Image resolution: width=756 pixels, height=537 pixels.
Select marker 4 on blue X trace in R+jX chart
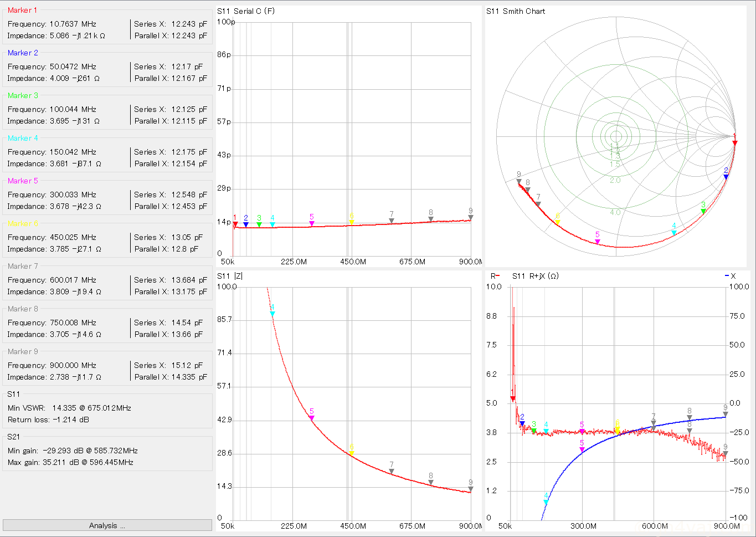tap(546, 502)
